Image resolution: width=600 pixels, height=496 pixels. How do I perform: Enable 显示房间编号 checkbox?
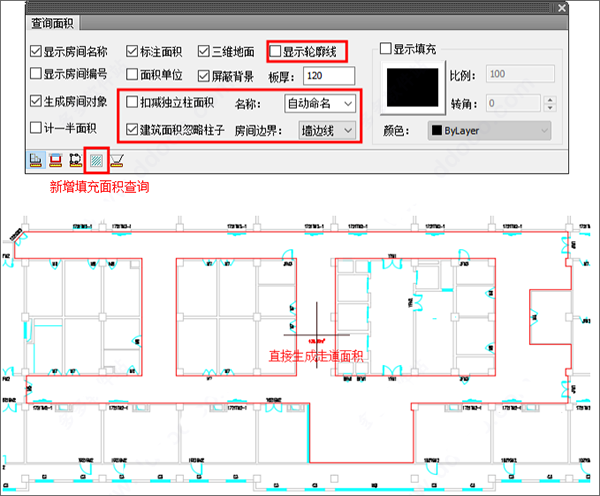36,73
